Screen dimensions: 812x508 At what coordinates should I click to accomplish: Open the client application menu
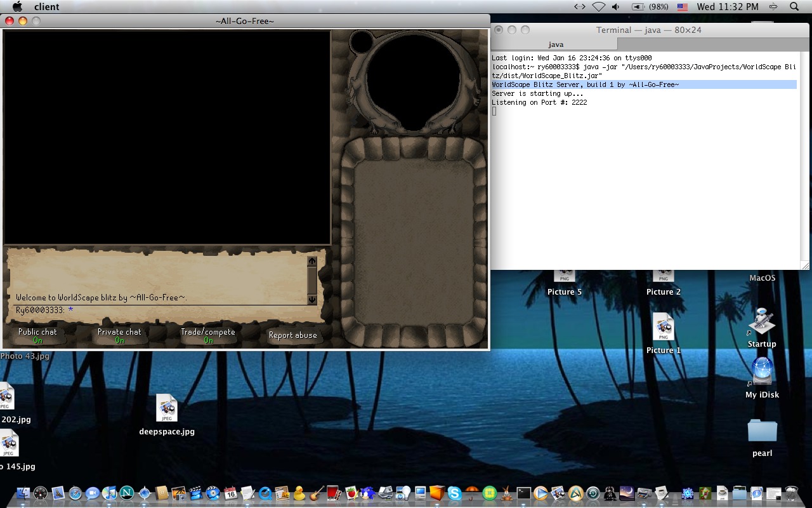47,6
